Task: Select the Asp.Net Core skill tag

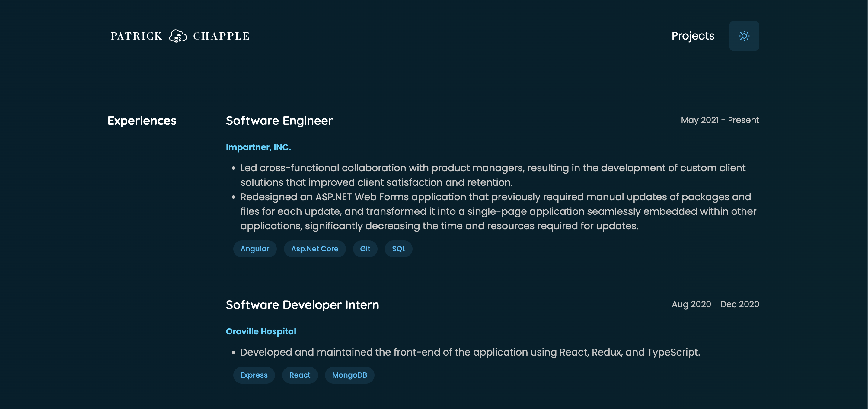Action: tap(315, 249)
